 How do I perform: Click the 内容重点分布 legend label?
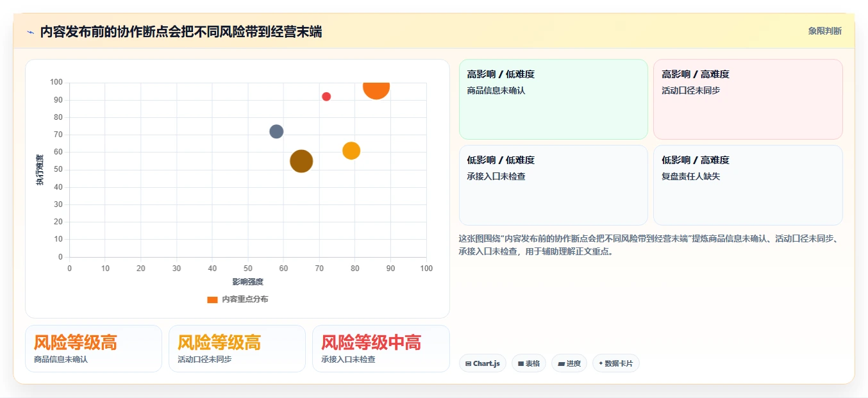click(x=245, y=299)
